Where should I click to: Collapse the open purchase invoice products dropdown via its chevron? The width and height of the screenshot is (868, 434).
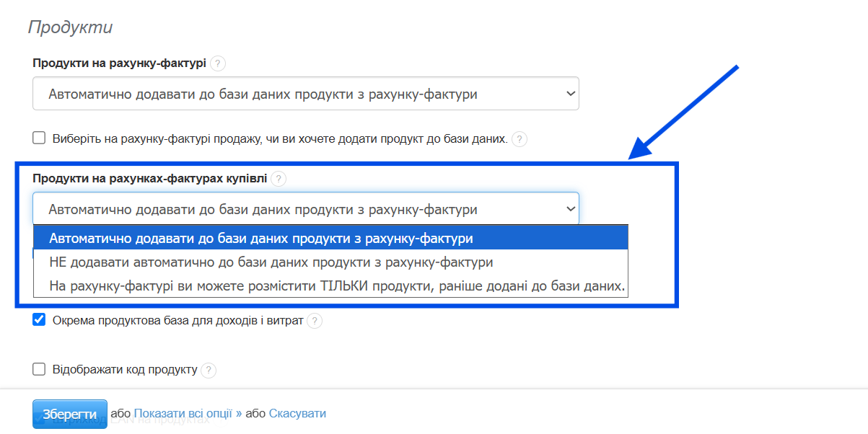tap(571, 209)
